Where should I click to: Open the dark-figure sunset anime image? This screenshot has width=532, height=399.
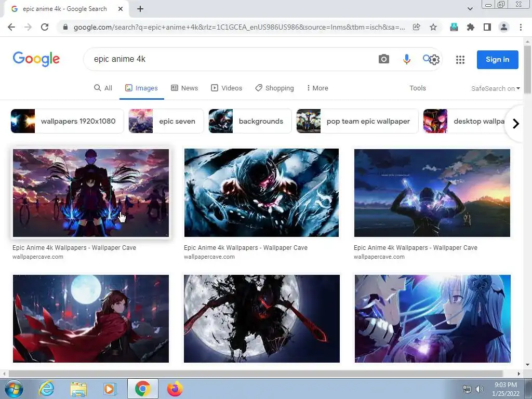coord(90,193)
